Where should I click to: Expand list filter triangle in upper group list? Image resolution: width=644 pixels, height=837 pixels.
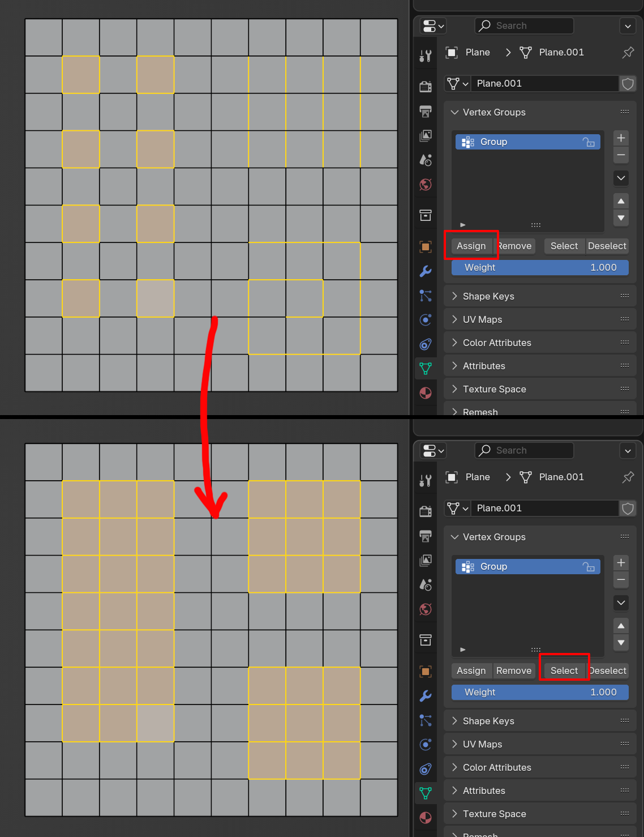(463, 225)
